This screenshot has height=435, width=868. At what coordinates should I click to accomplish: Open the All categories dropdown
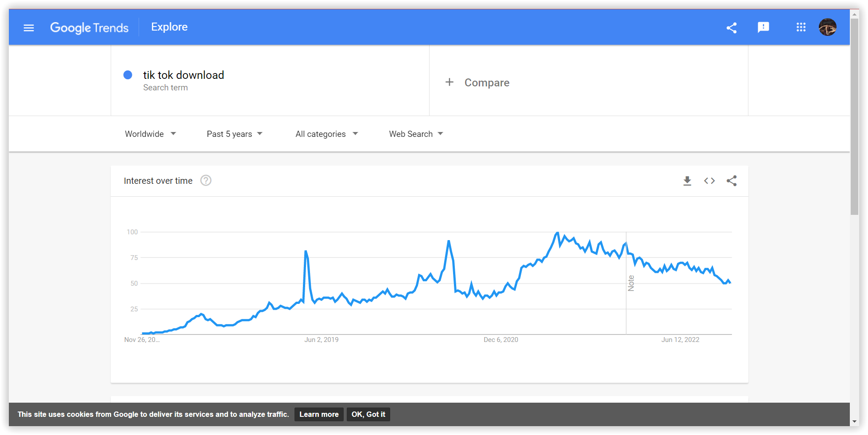(x=327, y=134)
